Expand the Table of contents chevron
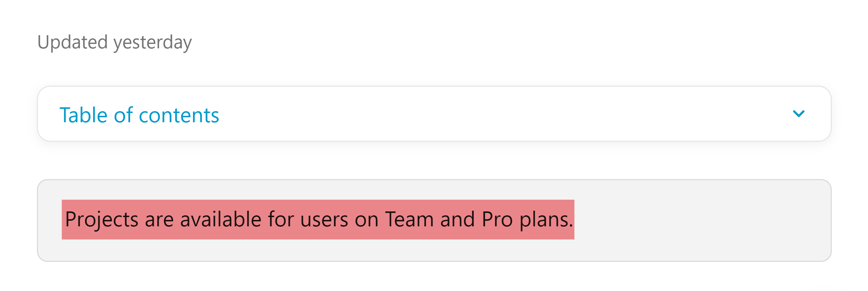 point(798,114)
